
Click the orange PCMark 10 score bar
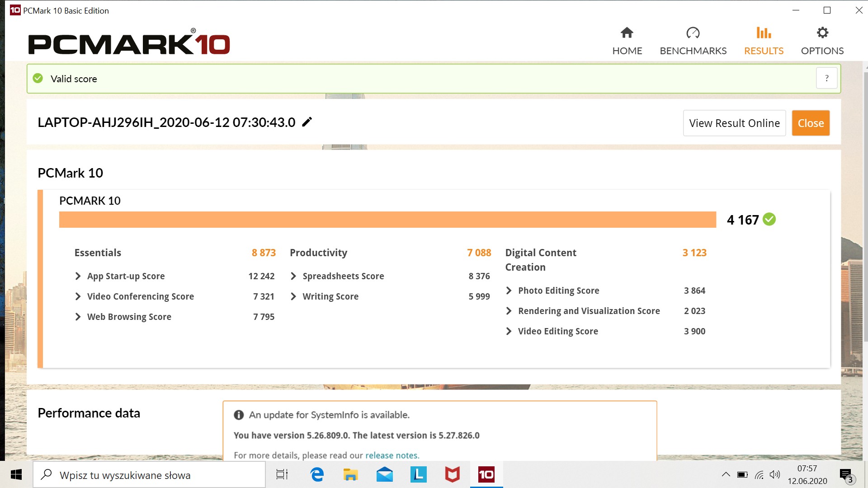pos(387,220)
